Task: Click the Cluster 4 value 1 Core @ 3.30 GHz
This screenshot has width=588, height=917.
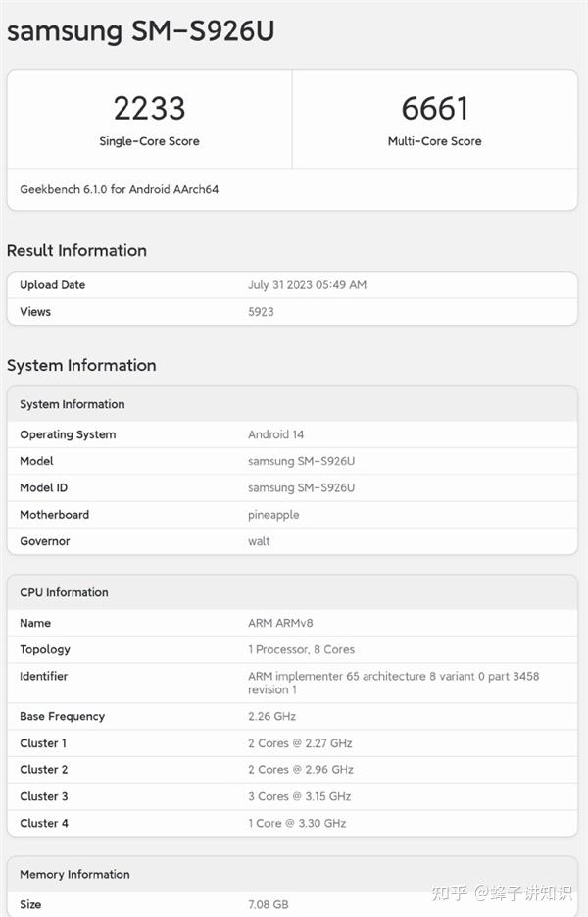Action: (297, 823)
